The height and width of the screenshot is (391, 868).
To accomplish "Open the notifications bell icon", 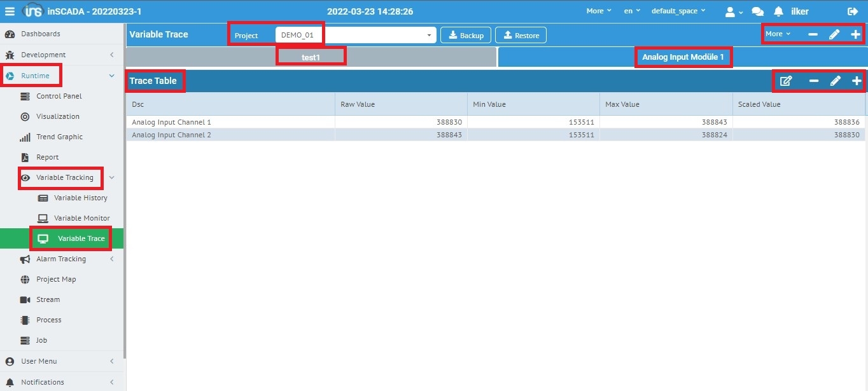I will [x=778, y=11].
